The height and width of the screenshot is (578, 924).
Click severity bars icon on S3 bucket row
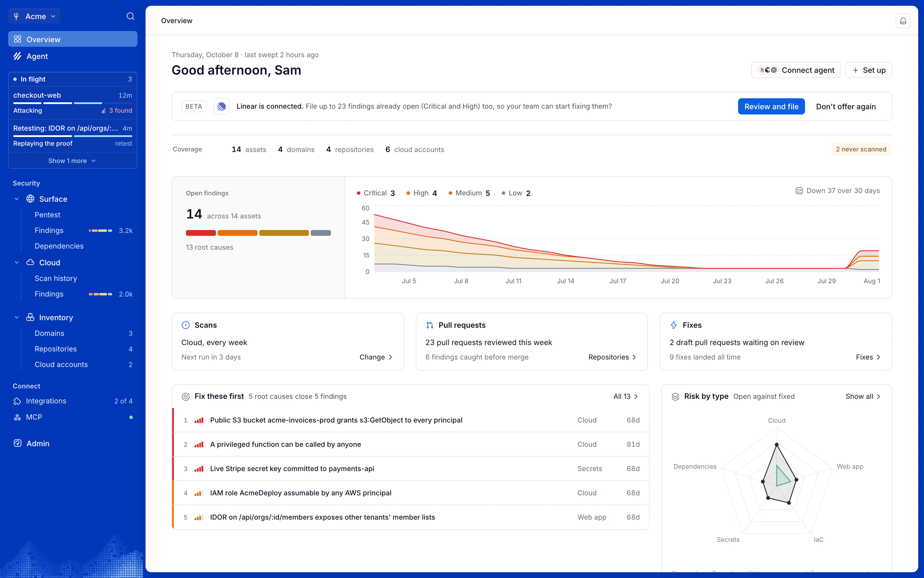pyautogui.click(x=199, y=420)
